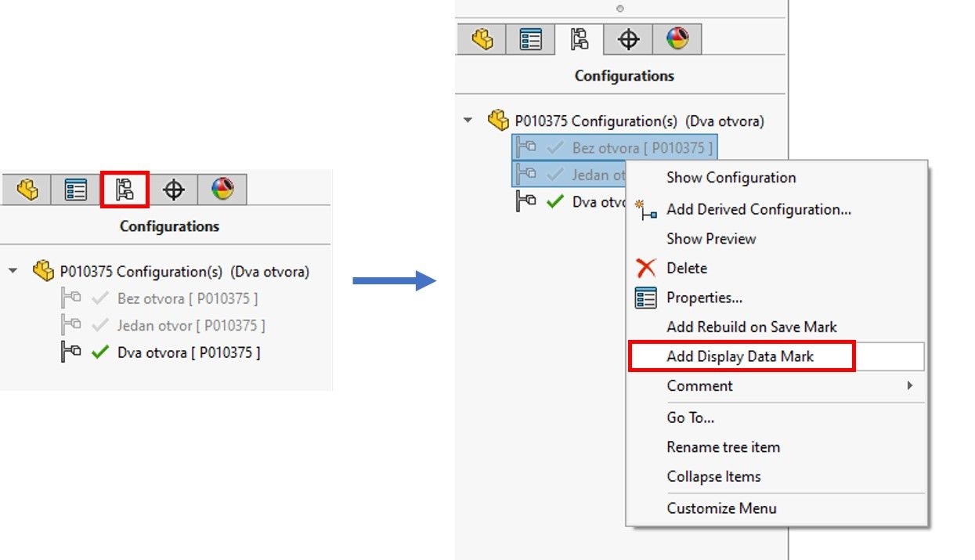This screenshot has width=975, height=560.
Task: Select Bez otvora configuration in left panel
Action: 186,298
